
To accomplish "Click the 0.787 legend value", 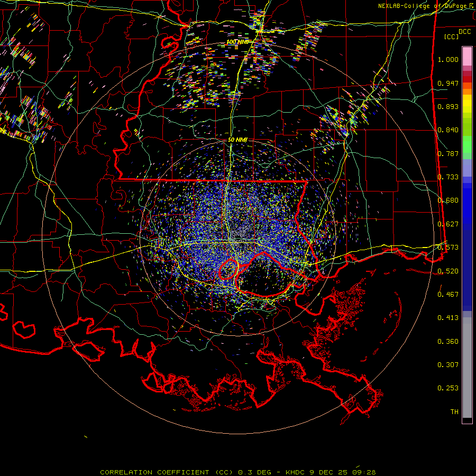I will (448, 153).
